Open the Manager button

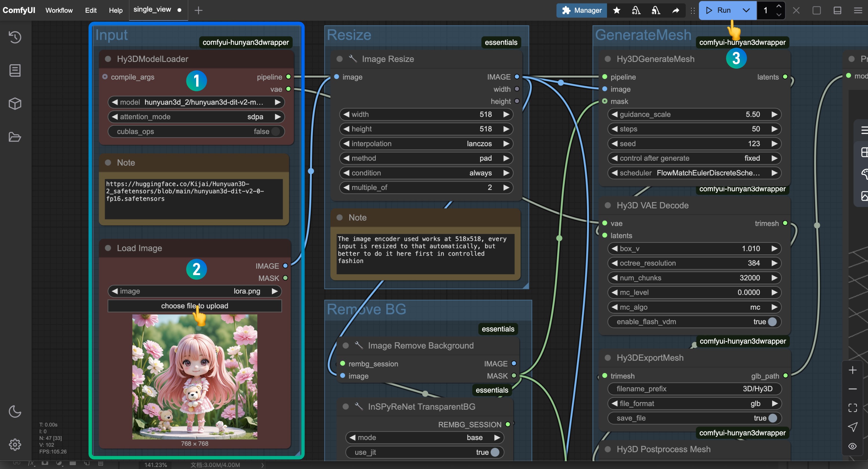582,10
